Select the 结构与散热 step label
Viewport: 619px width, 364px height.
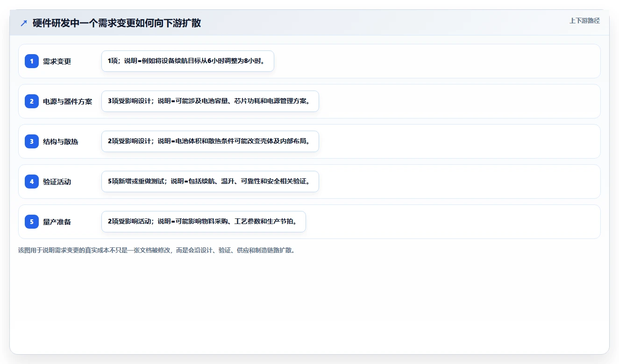click(x=61, y=141)
